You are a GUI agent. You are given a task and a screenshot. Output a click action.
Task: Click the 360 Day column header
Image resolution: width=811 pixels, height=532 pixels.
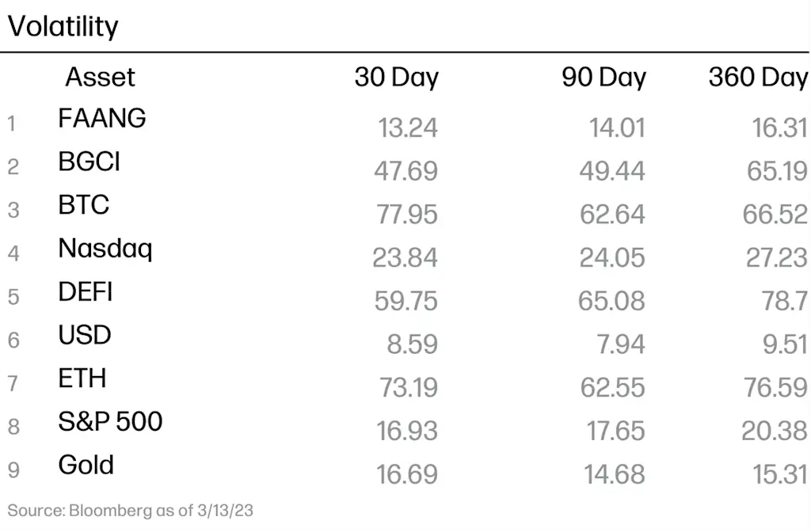pos(758,78)
